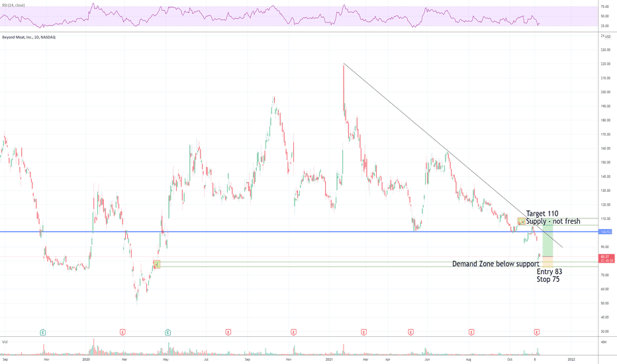This screenshot has height=364, width=617.
Task: Click the '110.00' price axis label
Action: (x=606, y=219)
